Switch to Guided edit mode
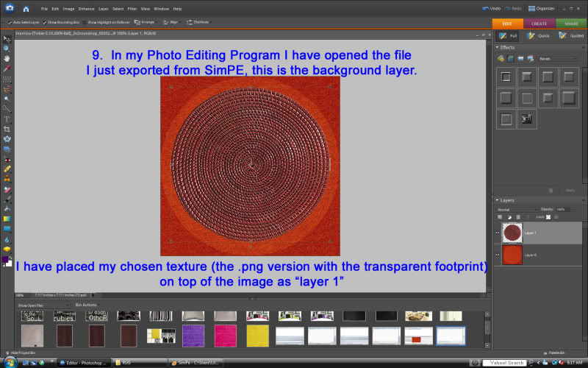The width and height of the screenshot is (588, 368). pyautogui.click(x=572, y=35)
